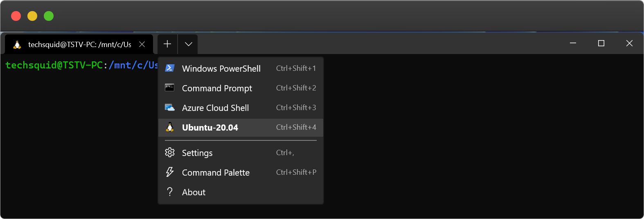Launch Windows PowerShell profile
Image resolution: width=644 pixels, height=219 pixels.
click(x=241, y=68)
